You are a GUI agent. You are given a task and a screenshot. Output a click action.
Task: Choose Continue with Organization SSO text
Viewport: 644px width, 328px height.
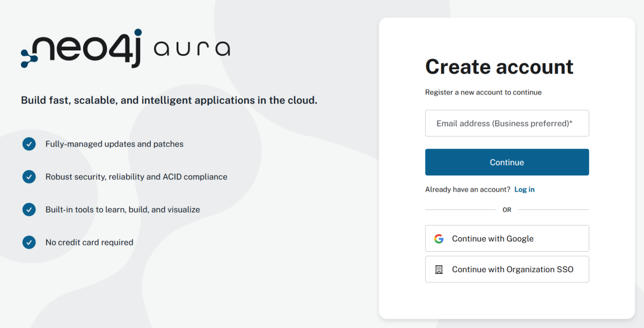pyautogui.click(x=513, y=269)
